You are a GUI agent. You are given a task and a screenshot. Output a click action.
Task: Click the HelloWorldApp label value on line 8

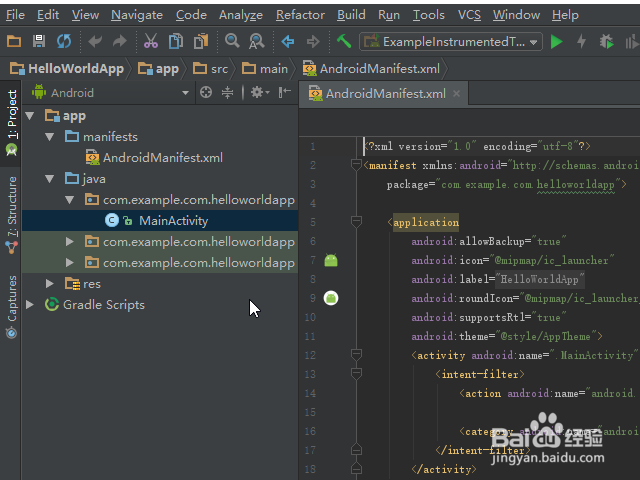[539, 280]
